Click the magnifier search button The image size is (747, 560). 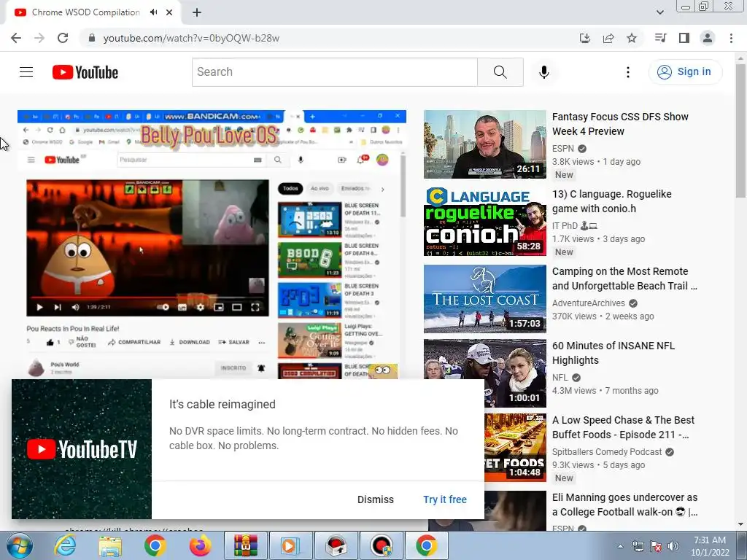pyautogui.click(x=500, y=72)
